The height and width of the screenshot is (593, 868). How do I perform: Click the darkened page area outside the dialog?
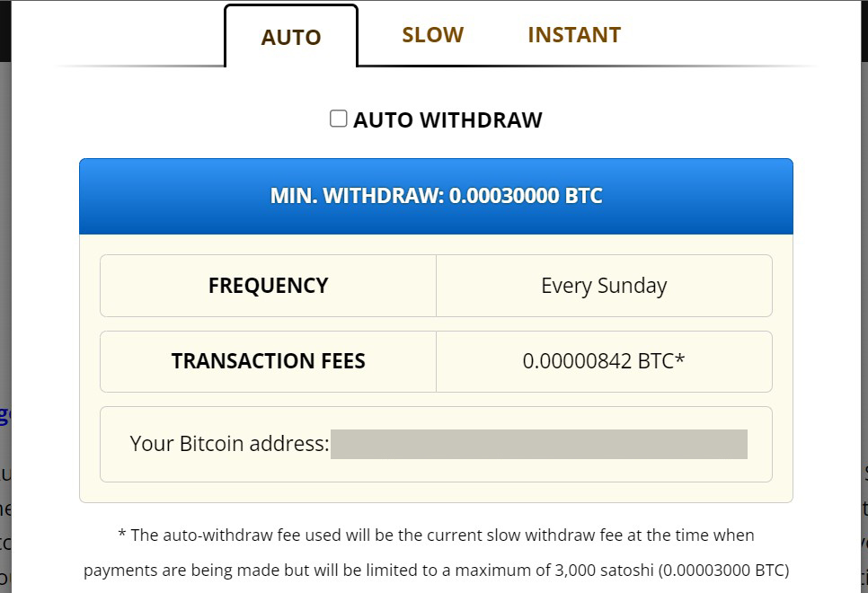(x=4, y=270)
